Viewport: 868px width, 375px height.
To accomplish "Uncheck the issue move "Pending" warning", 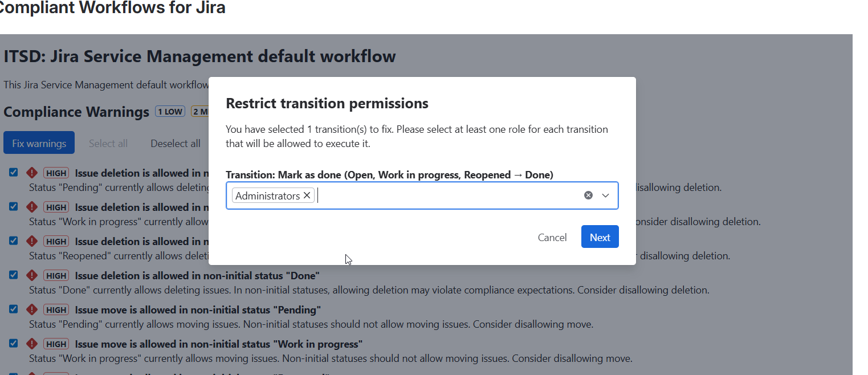I will [x=14, y=309].
